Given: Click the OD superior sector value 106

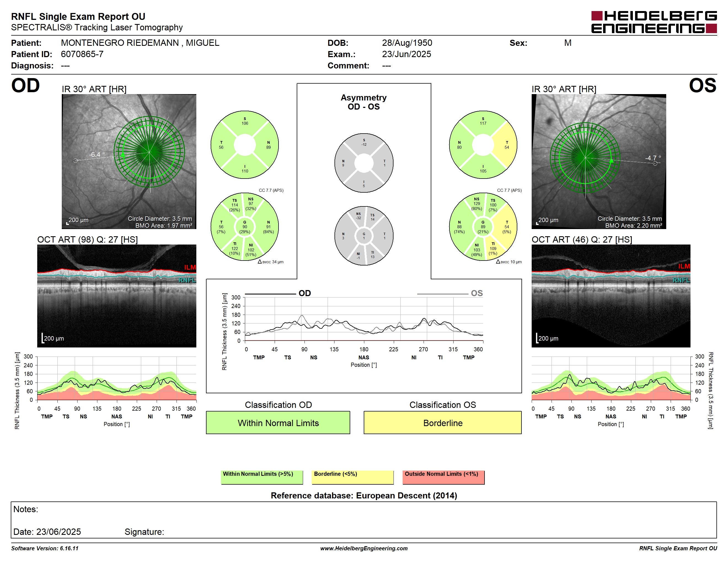Looking at the screenshot, I should (x=245, y=123).
